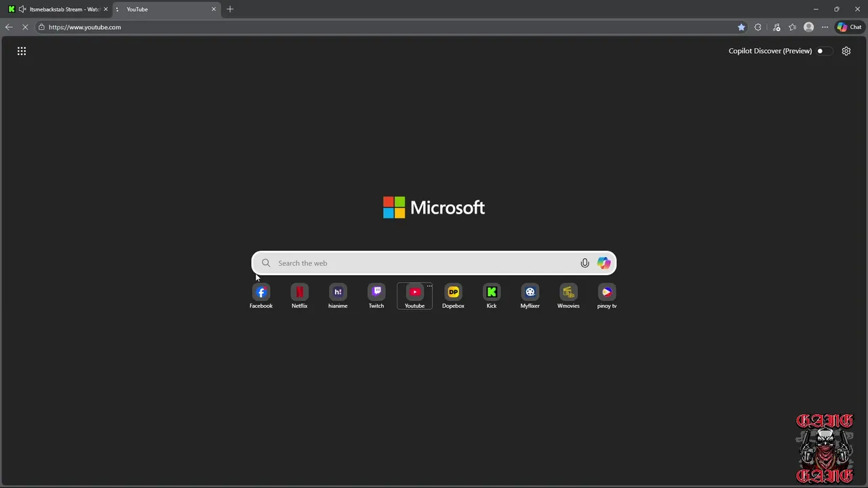
Task: Open the user profile avatar
Action: point(808,27)
